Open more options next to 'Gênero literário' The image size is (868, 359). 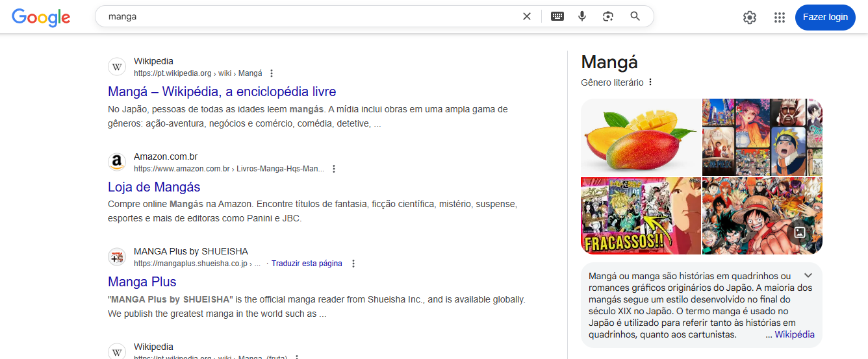pyautogui.click(x=650, y=82)
